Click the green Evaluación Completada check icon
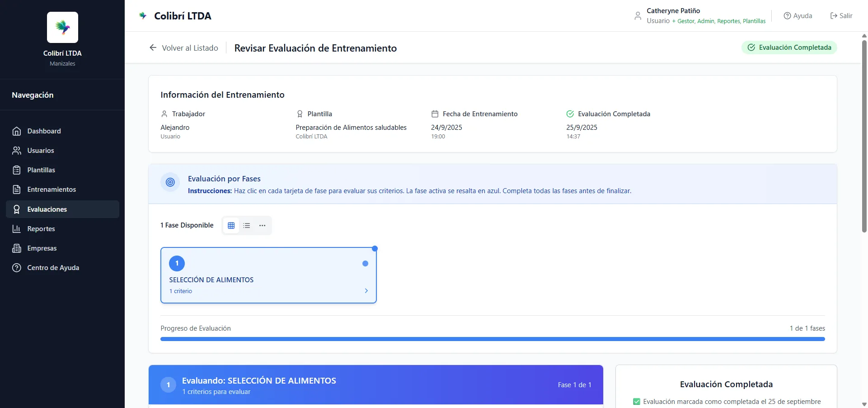The height and width of the screenshot is (408, 868). pos(570,114)
